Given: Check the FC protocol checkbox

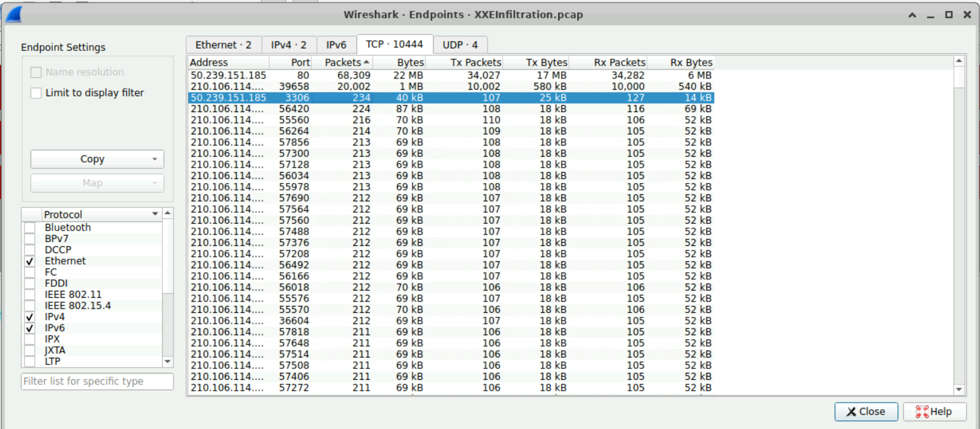Looking at the screenshot, I should click(x=30, y=272).
